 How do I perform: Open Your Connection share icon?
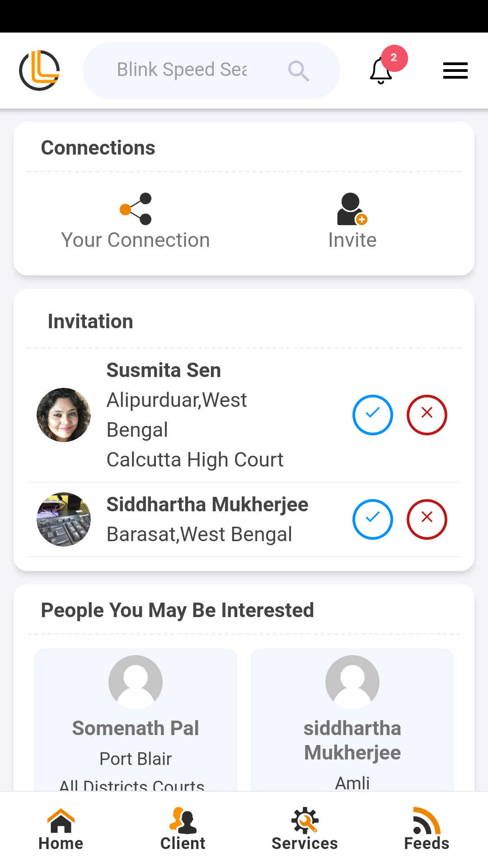(136, 209)
